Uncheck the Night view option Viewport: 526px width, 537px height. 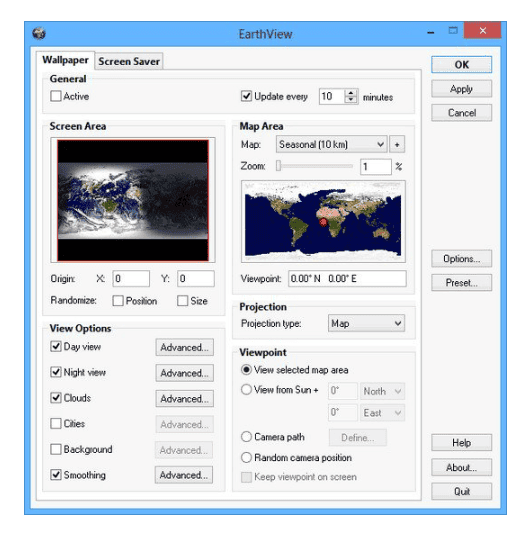point(55,372)
